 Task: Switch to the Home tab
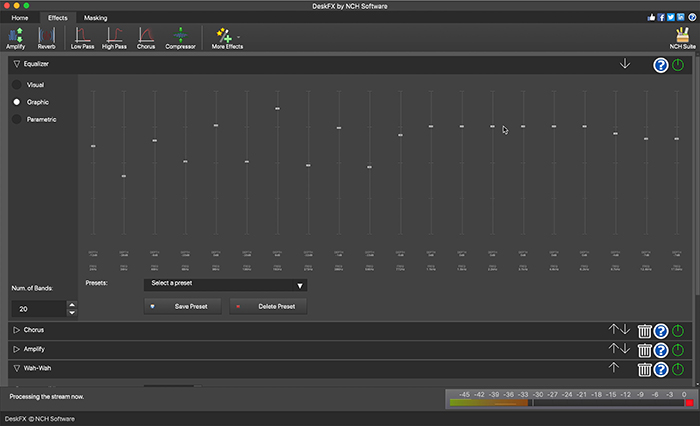click(20, 18)
